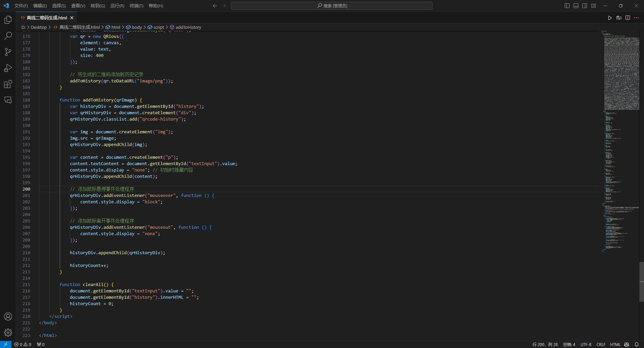The height and width of the screenshot is (348, 644).
Task: Open the 帮助(H) menu
Action: click(156, 6)
